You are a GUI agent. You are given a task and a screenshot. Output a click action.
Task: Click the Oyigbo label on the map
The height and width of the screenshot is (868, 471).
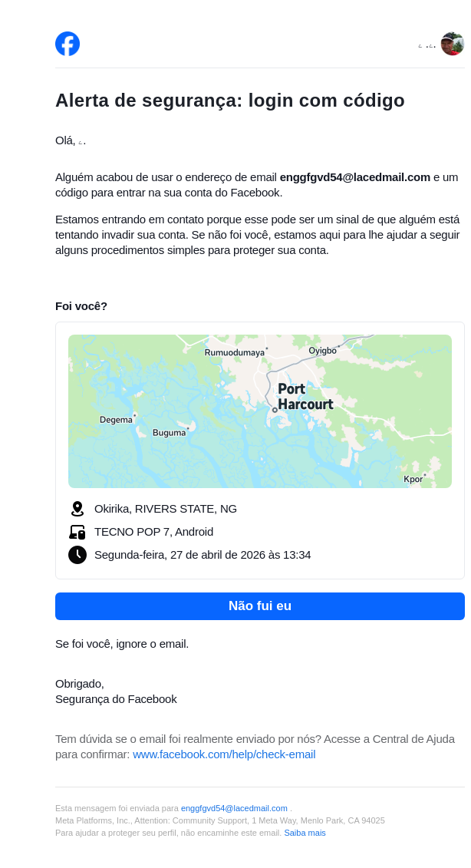pyautogui.click(x=322, y=351)
